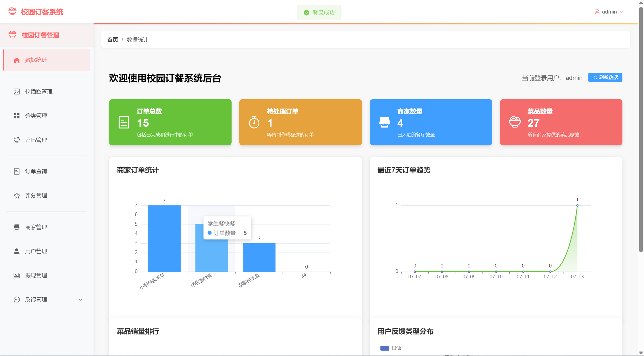Viewport: 644px width, 356px height.
Task: Open the admin user dropdown arrow
Action: point(622,12)
